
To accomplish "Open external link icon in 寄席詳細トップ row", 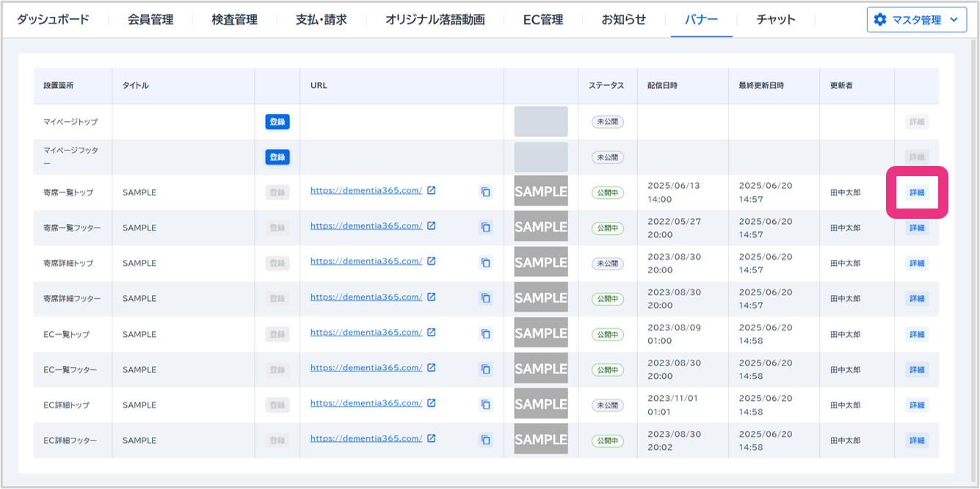I will click(x=432, y=261).
